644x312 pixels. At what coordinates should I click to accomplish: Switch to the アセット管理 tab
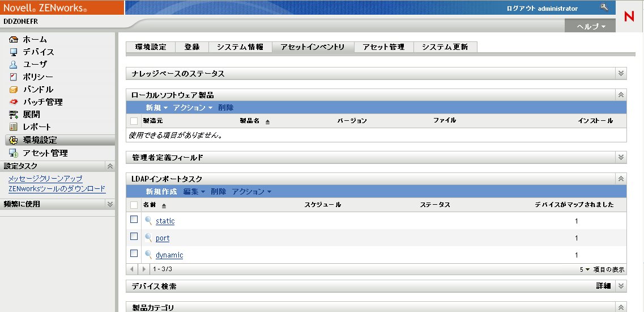pos(383,47)
